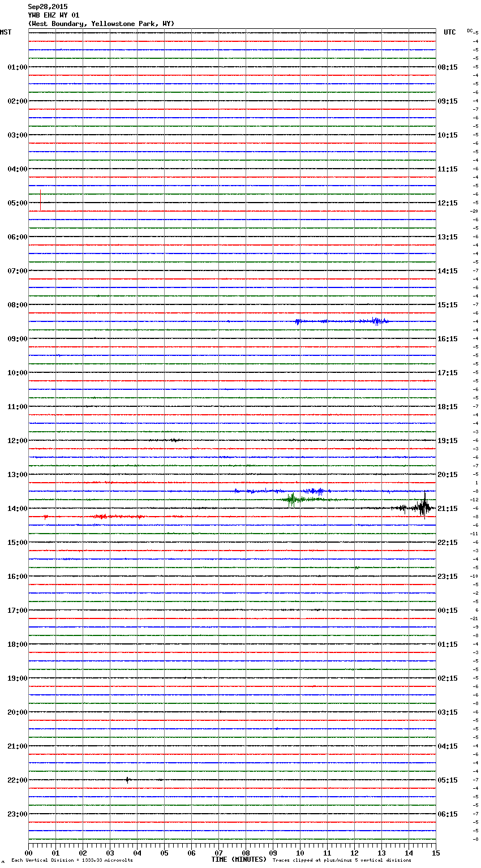Click minute 15 on the time axis

[x=436, y=853]
